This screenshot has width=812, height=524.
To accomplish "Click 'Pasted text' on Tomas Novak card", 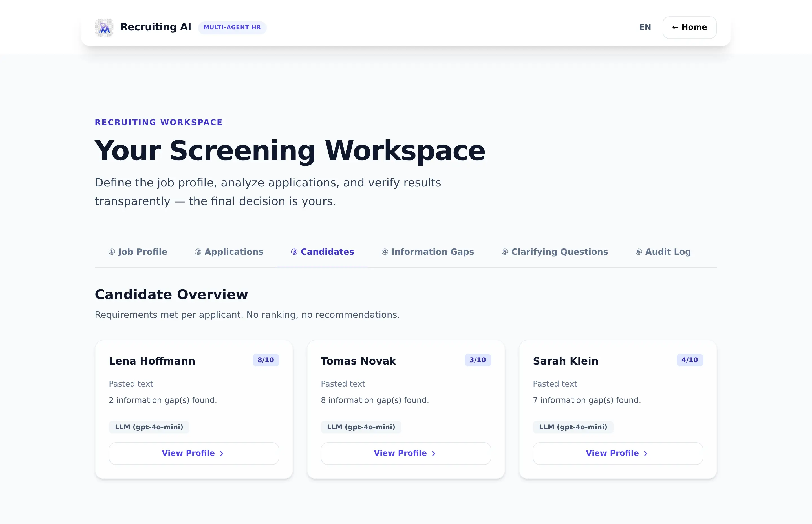I will [343, 384].
